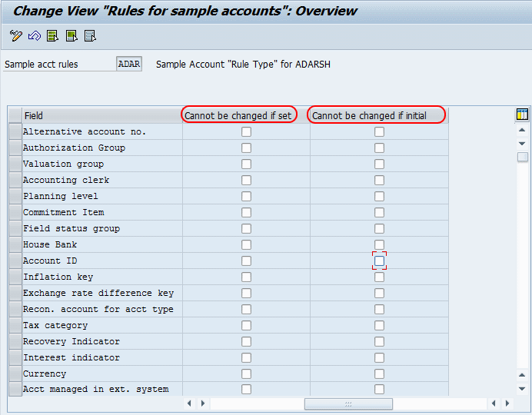Viewport: 532px width, 415px height.
Task: Click the Display/Change pencil toolbar icon
Action: 16,35
